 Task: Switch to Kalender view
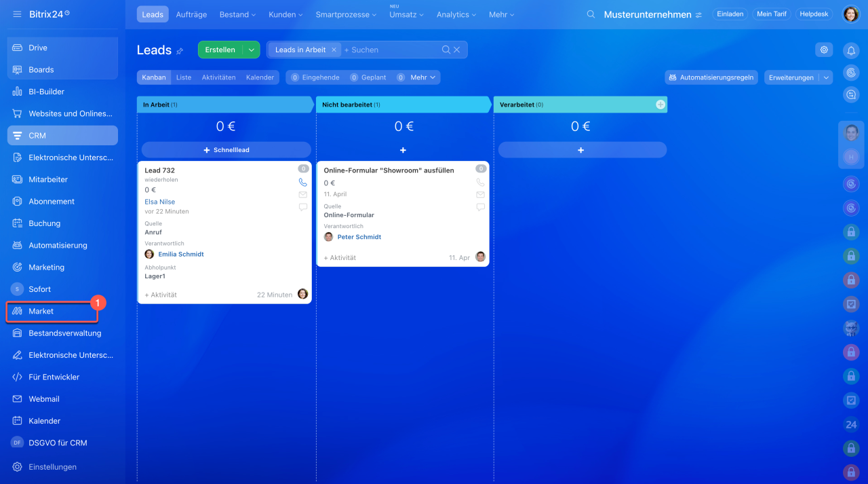(260, 77)
